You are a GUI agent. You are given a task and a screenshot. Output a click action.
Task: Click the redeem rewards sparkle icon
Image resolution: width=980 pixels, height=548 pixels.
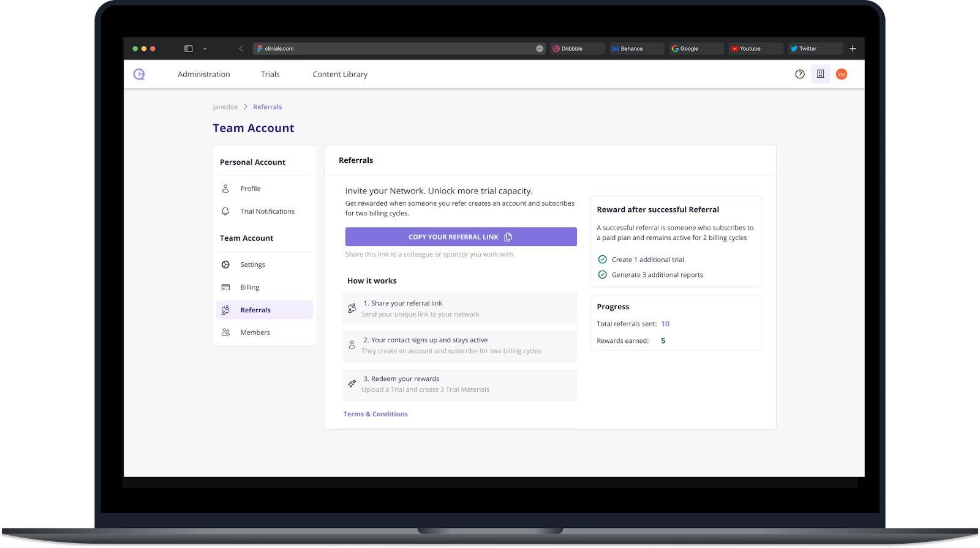[352, 383]
